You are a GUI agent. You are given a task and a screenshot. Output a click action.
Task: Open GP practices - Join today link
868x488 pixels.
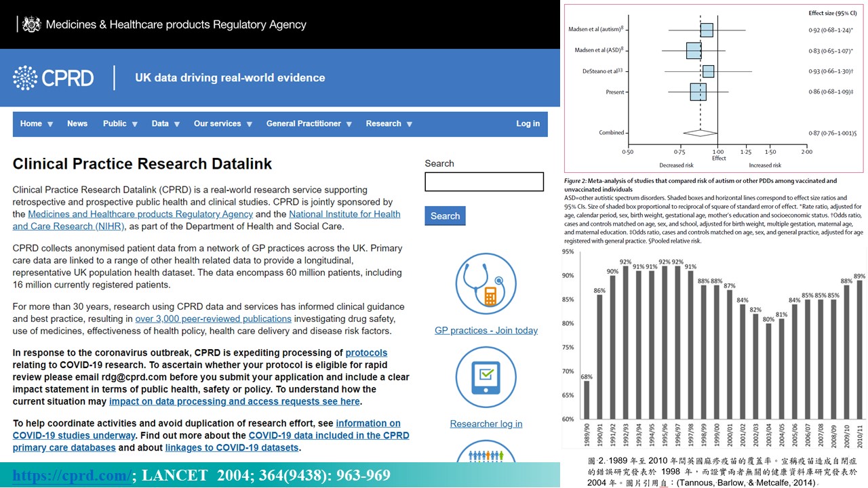486,330
